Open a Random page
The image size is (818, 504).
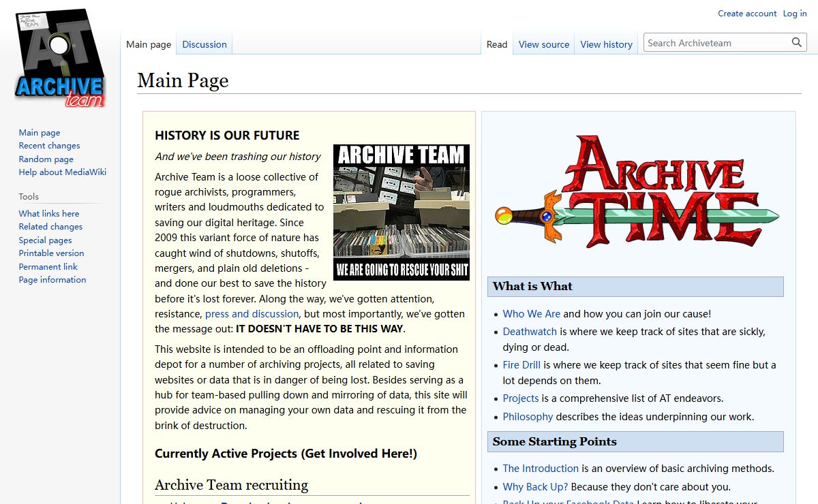(46, 159)
